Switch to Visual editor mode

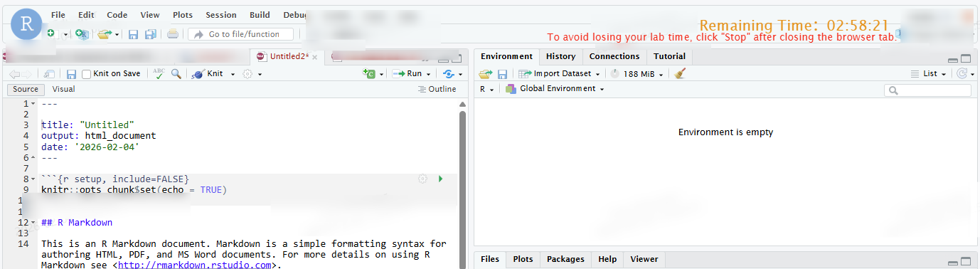click(63, 90)
